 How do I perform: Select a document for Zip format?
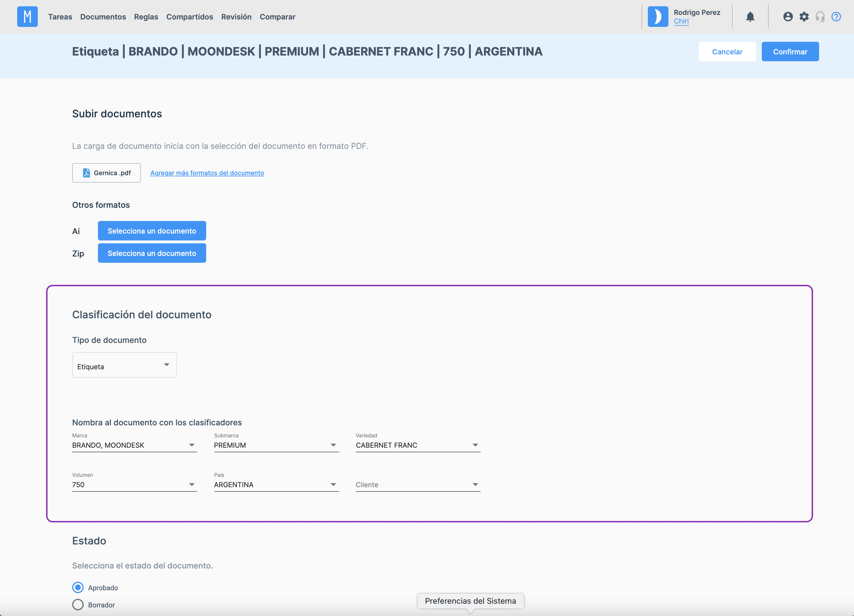click(152, 253)
